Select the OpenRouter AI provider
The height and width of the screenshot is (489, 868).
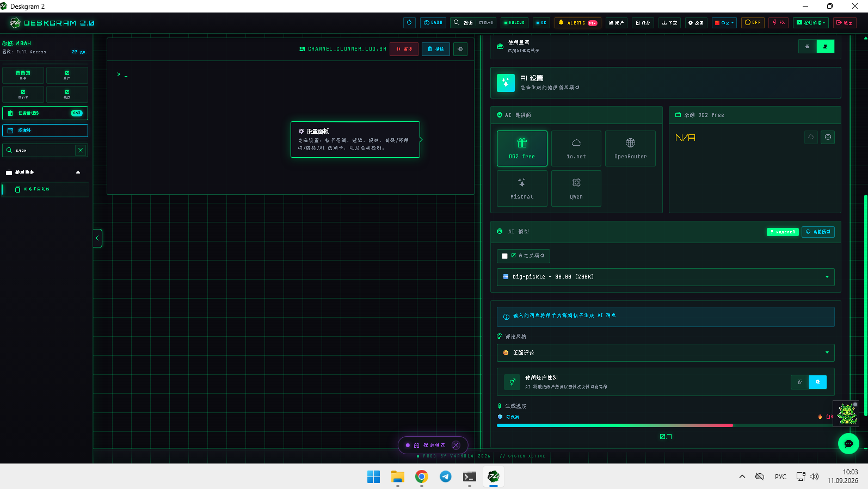(630, 148)
